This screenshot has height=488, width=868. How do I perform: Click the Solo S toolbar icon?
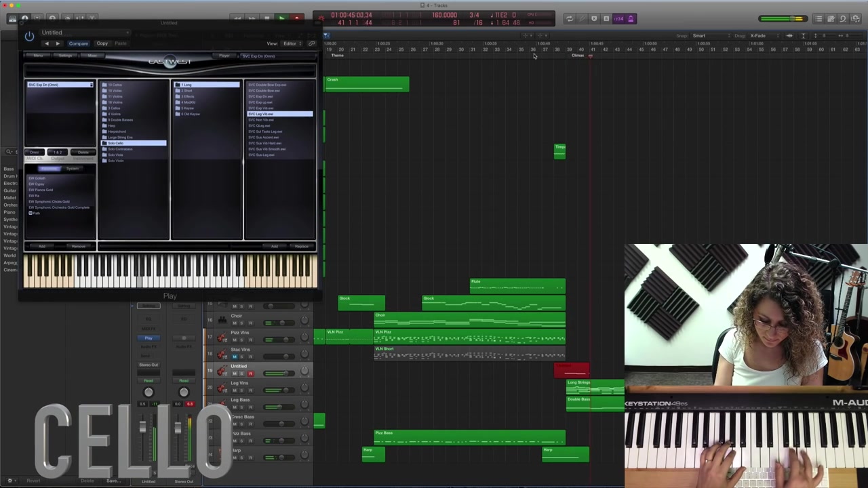pyautogui.click(x=606, y=19)
